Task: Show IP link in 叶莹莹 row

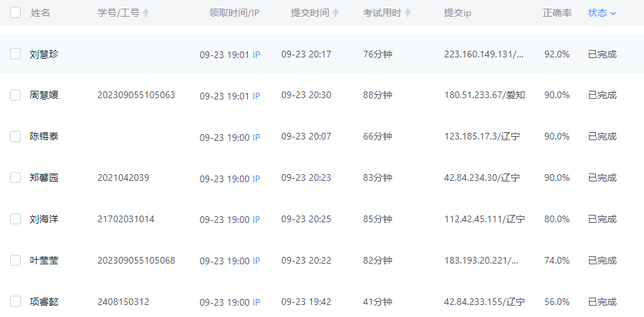Action: pyautogui.click(x=256, y=262)
